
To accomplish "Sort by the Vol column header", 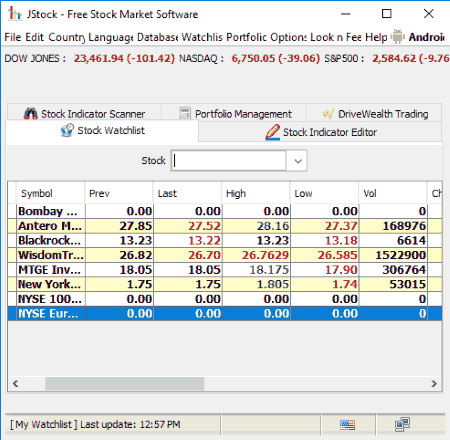I will click(393, 193).
